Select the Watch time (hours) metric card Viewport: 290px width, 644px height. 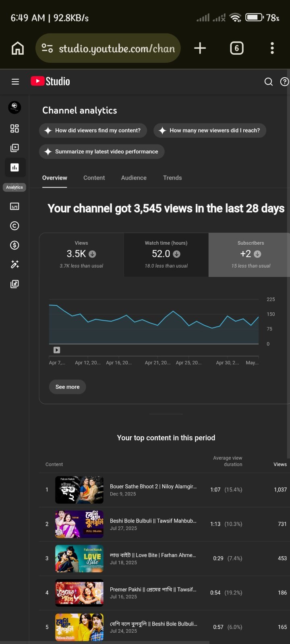166,255
